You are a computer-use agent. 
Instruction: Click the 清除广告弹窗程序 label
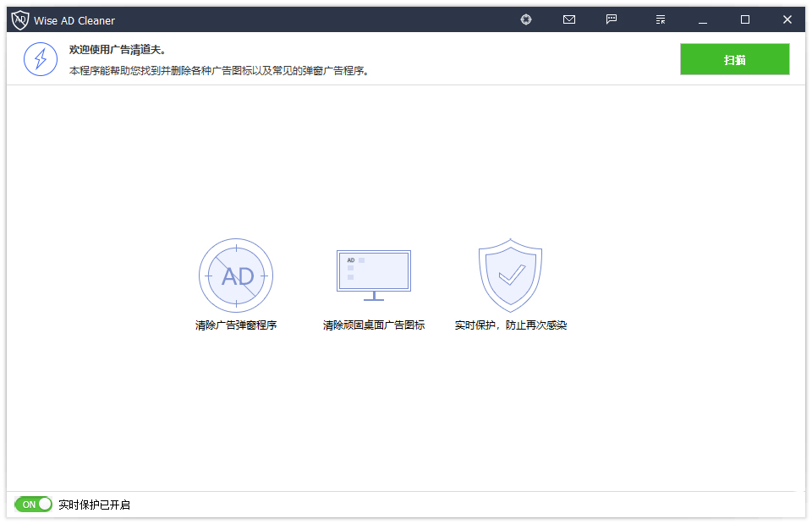(x=236, y=325)
